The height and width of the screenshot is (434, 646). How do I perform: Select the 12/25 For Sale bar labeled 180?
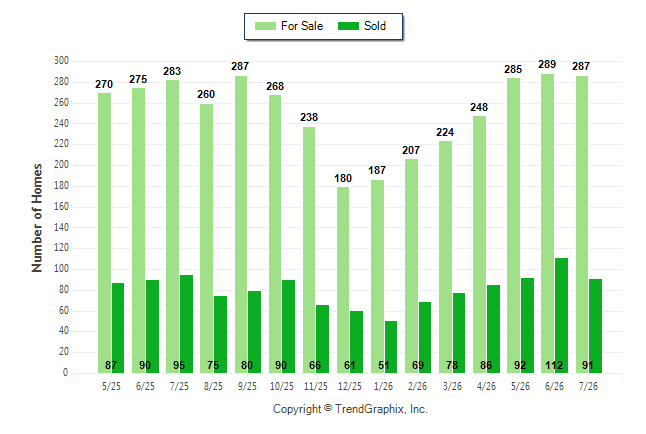pyautogui.click(x=343, y=280)
